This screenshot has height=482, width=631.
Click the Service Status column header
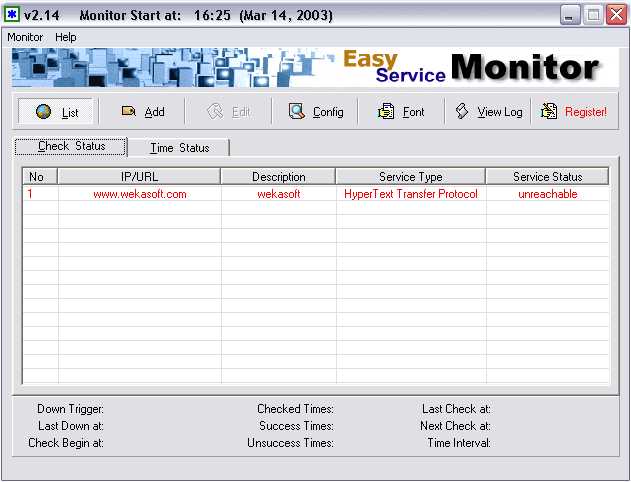(547, 177)
